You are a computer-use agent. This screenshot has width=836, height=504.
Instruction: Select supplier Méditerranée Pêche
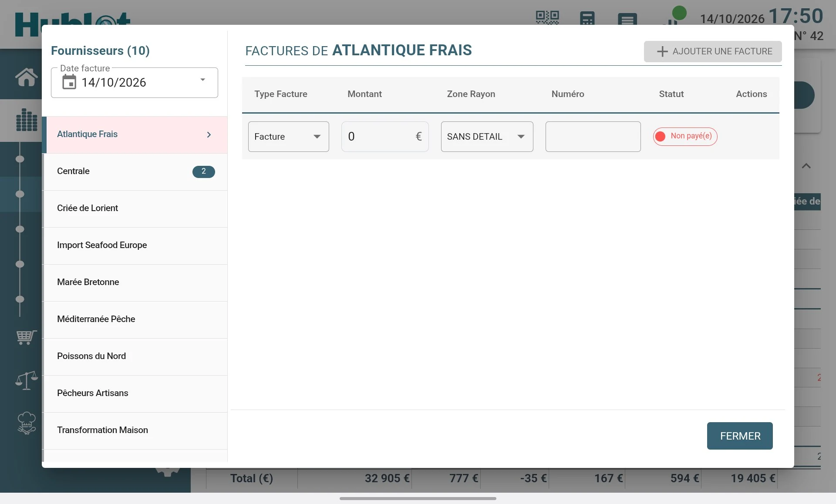point(135,319)
